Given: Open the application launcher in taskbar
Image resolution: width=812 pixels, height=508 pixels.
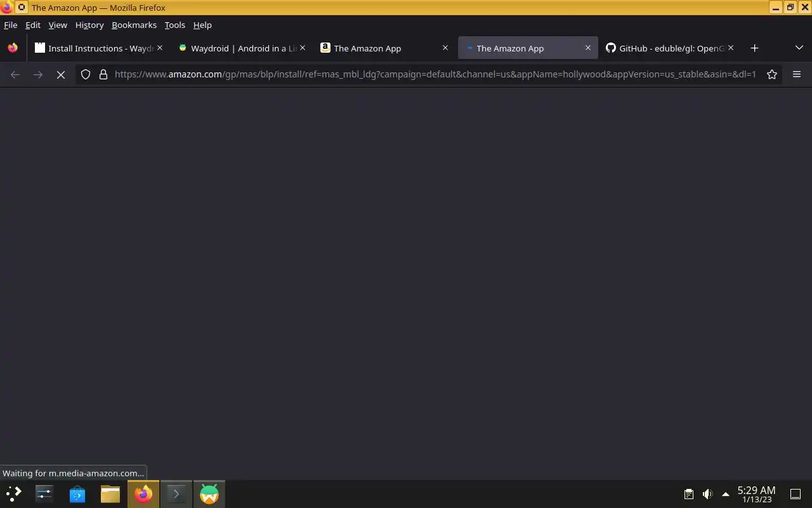Looking at the screenshot, I should coord(13,493).
